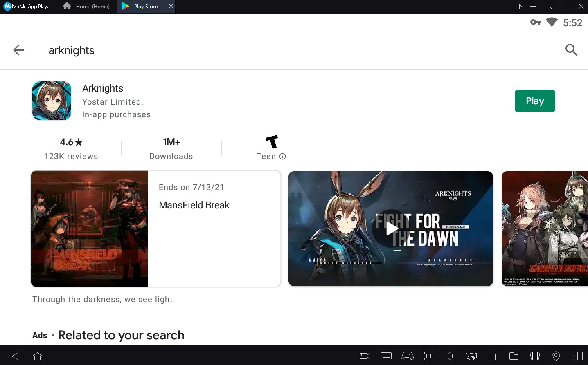Close the Play Store tab
Viewport: 588px width, 365px height.
tap(171, 6)
